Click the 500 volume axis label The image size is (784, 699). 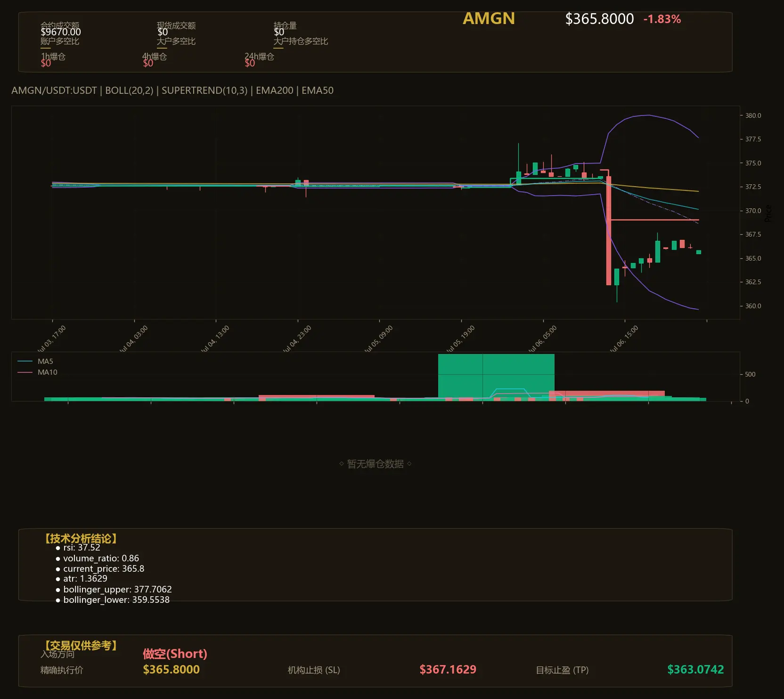[750, 374]
